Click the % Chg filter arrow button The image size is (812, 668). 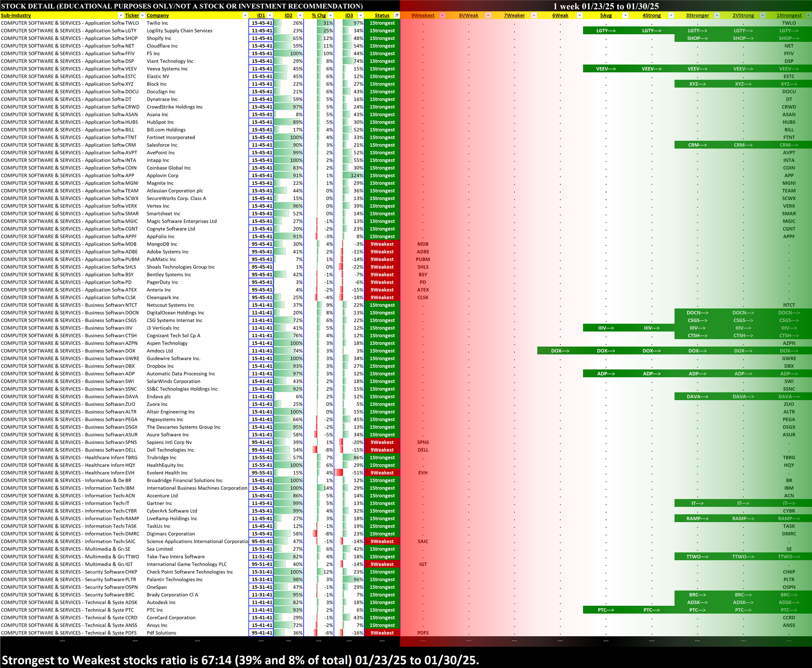coord(330,15)
